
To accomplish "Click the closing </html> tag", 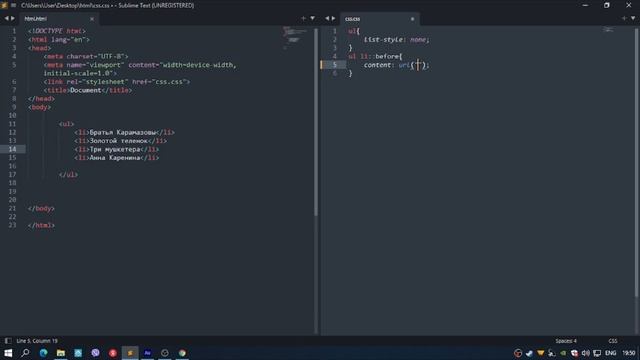I will pos(41,225).
